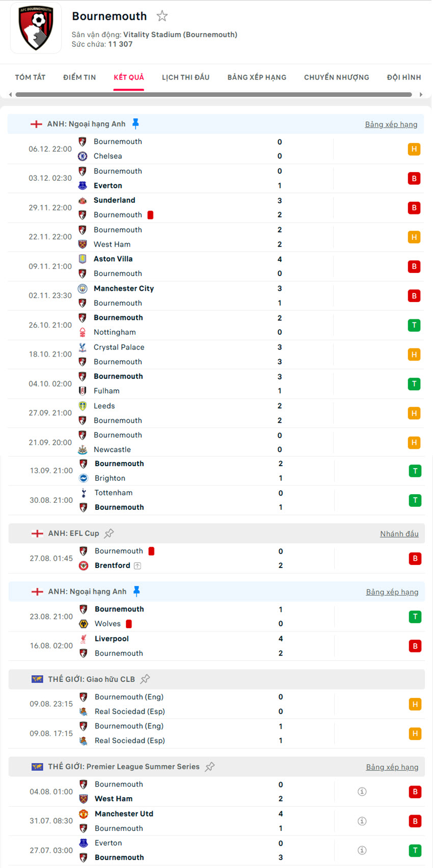Image resolution: width=433 pixels, height=868 pixels.
Task: Open the CHUYỂN NHƯỢNG tab
Action: [x=336, y=77]
